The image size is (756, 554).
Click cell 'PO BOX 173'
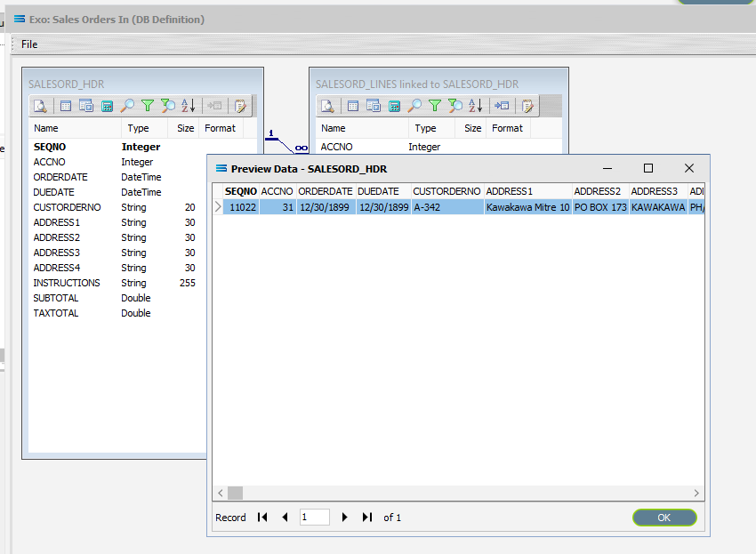point(600,207)
